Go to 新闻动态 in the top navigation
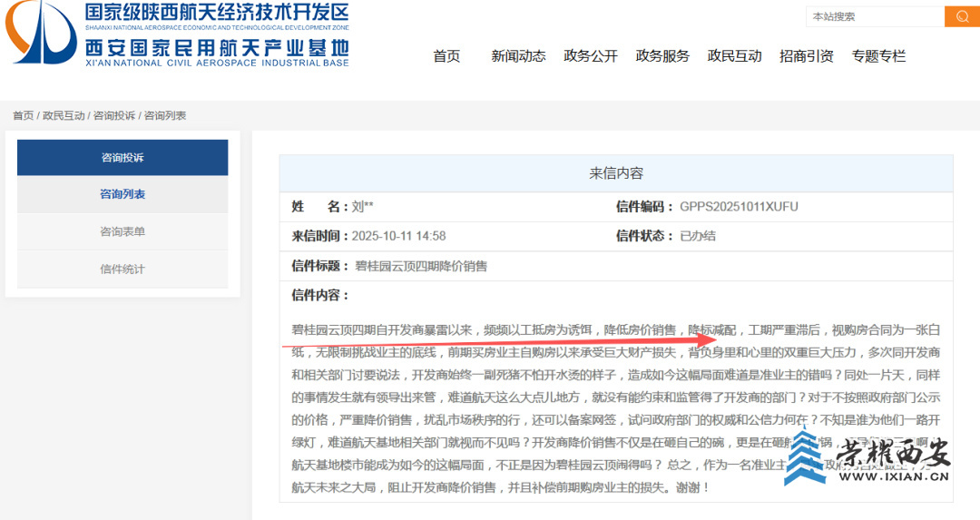The width and height of the screenshot is (980, 520). [518, 56]
